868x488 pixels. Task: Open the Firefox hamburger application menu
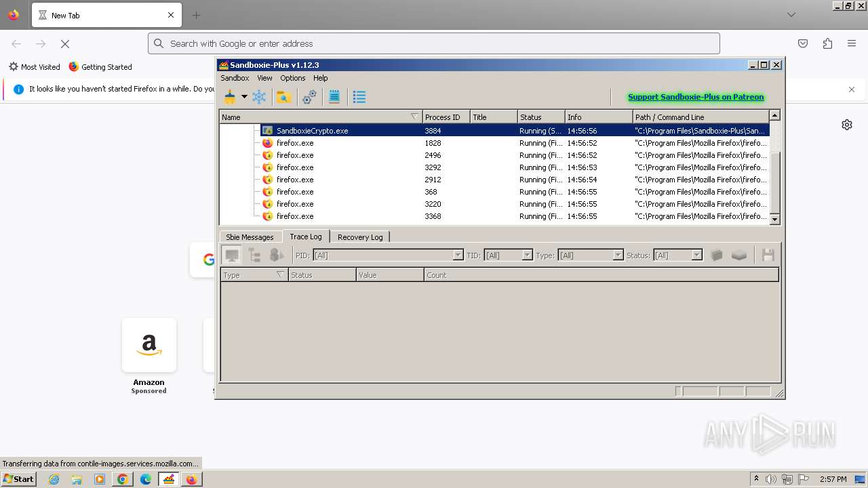852,43
